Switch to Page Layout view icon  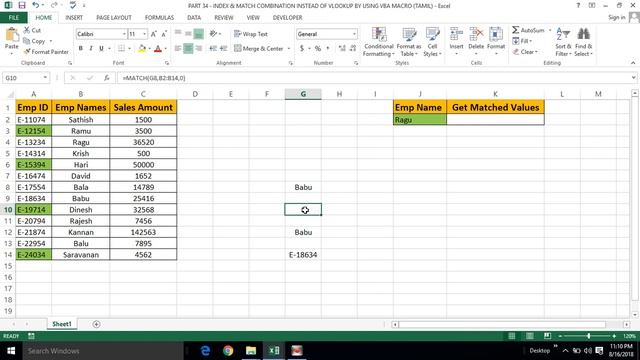[x=529, y=336]
